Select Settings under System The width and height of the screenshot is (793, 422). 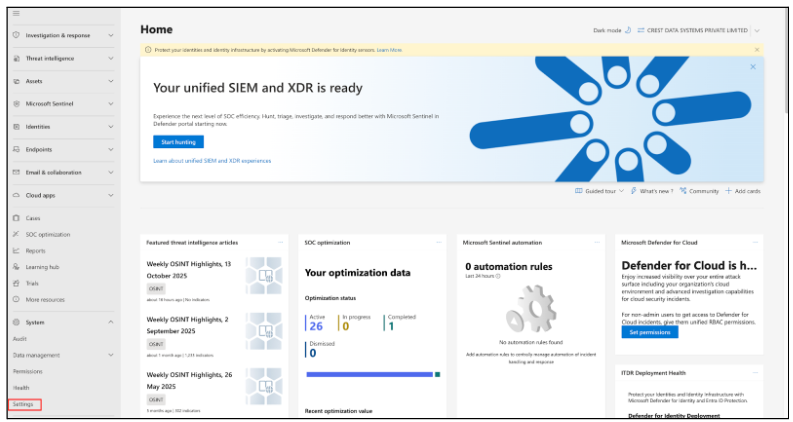pos(22,404)
